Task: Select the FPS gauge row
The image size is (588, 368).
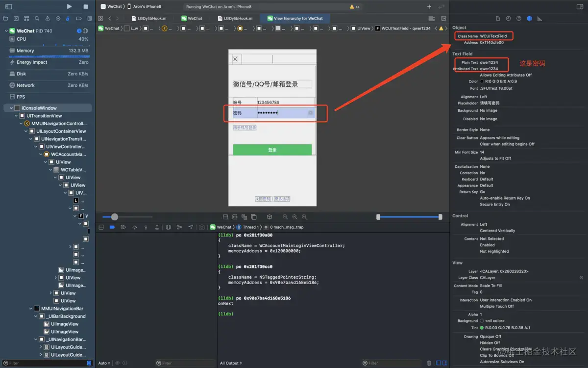Action: tap(48, 97)
